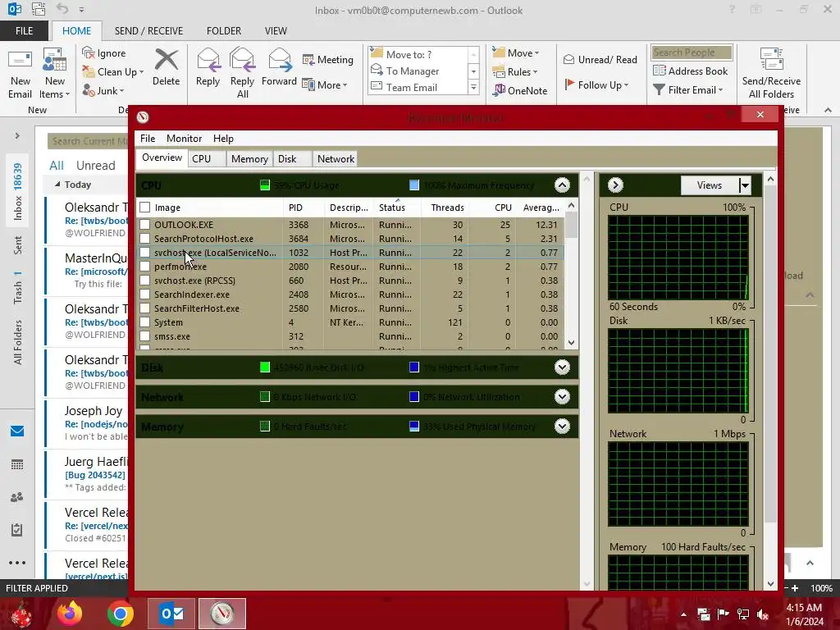Click Send/Receive All Folders

click(x=771, y=73)
